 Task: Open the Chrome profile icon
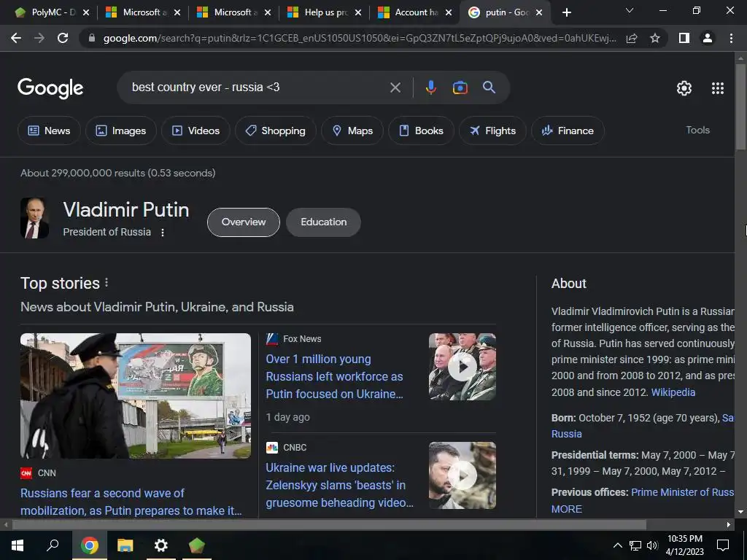coord(708,38)
